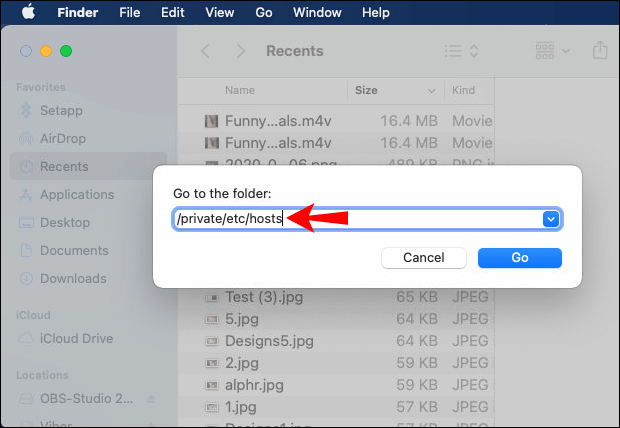The image size is (620, 428).
Task: Click the folder path input field
Action: 367,219
